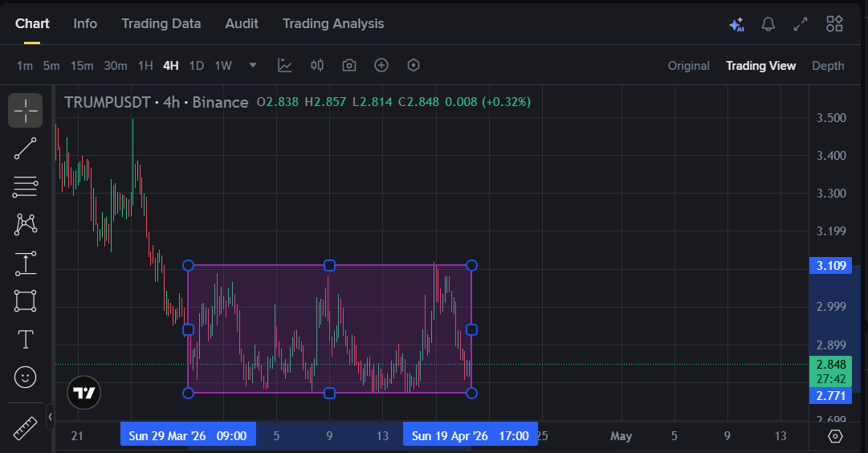Click the +0.32% change value
This screenshot has height=453, width=868.
506,102
